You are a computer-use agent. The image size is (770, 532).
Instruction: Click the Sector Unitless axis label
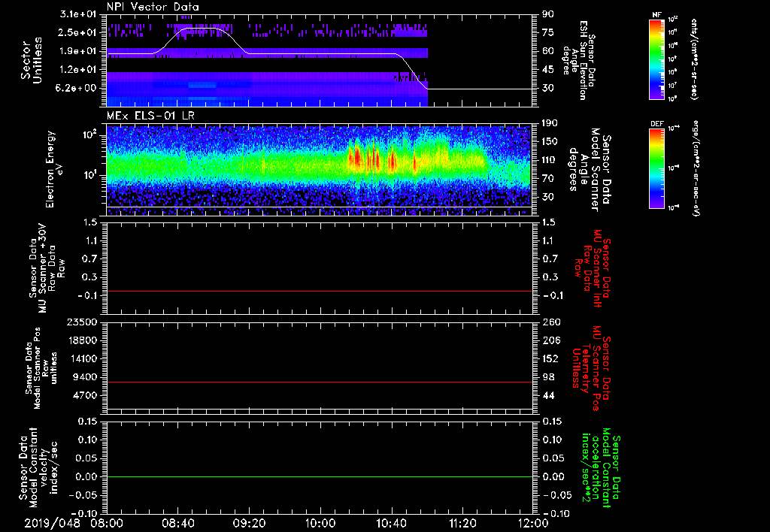(30, 59)
